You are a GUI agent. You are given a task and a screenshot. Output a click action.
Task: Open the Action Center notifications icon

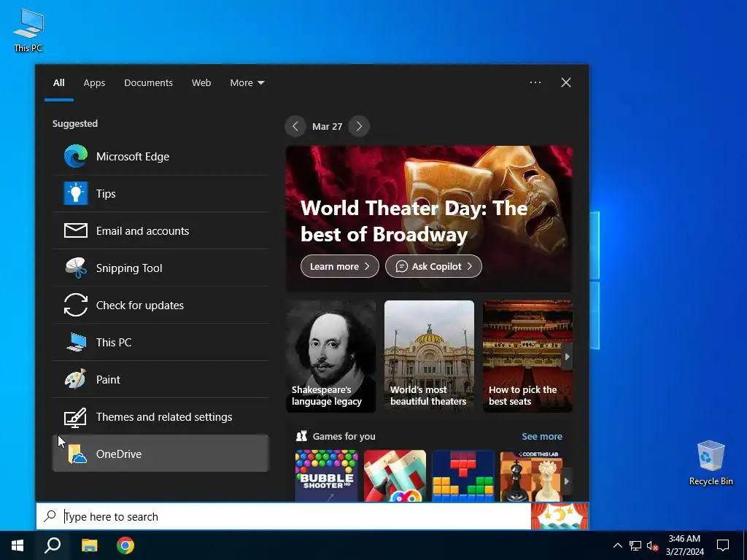pyautogui.click(x=723, y=545)
